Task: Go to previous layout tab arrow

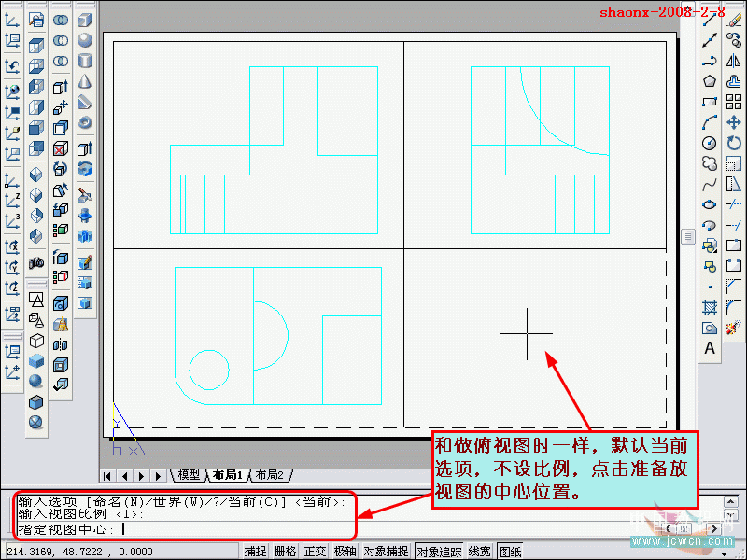Action: click(x=124, y=476)
